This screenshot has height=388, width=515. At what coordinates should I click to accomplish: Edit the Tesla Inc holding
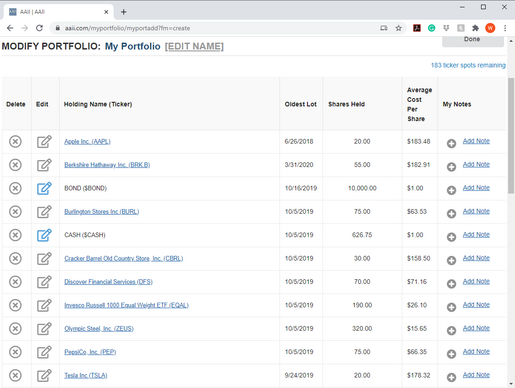pos(44,375)
